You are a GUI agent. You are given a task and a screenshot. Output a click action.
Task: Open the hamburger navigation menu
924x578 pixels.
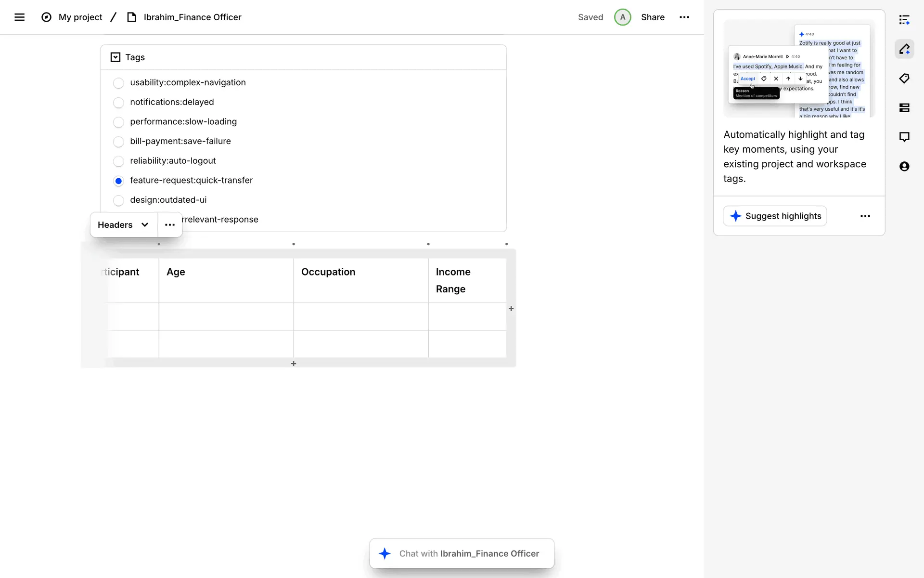click(19, 17)
